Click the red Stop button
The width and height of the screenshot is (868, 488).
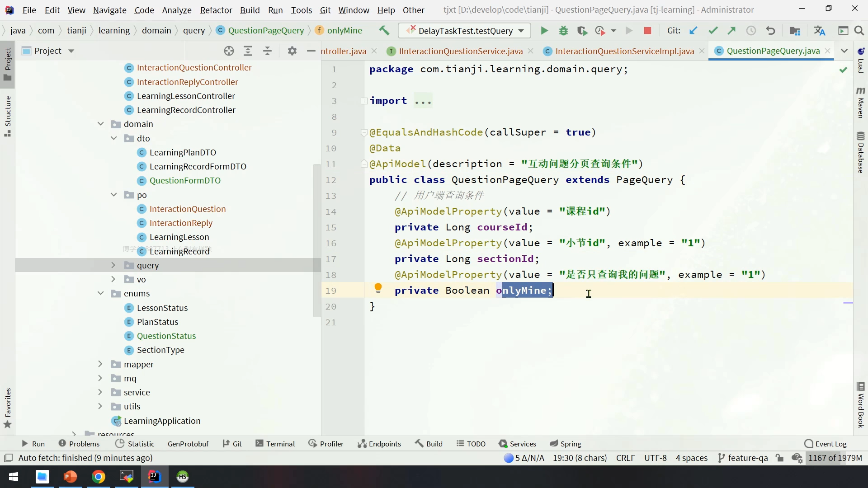click(x=647, y=31)
